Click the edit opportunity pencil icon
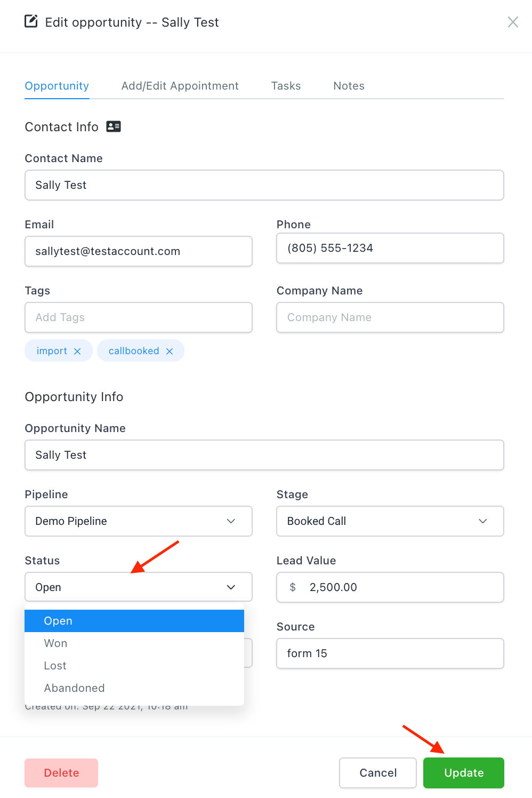This screenshot has height=798, width=532. (x=31, y=22)
